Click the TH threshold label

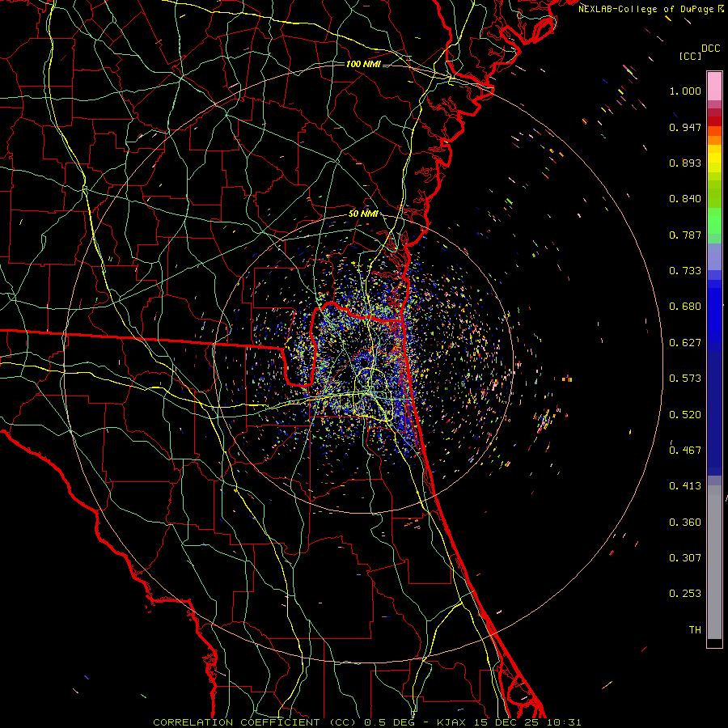pos(695,630)
